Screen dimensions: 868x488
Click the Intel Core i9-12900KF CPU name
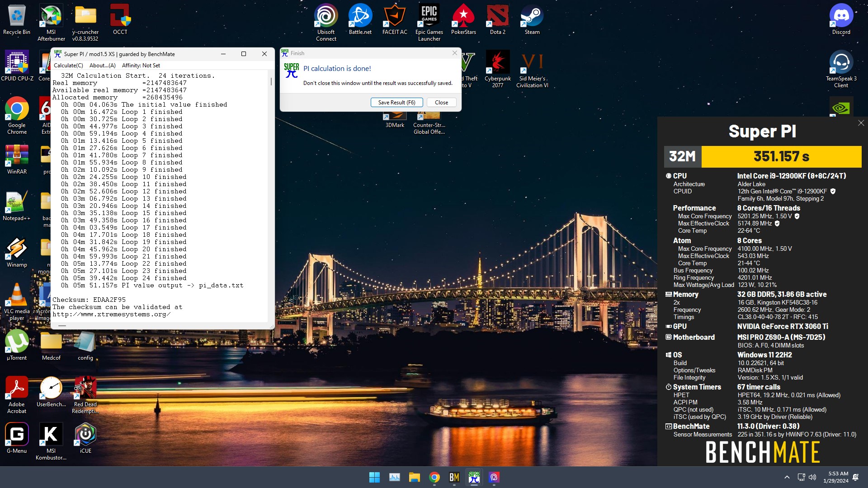(x=792, y=176)
